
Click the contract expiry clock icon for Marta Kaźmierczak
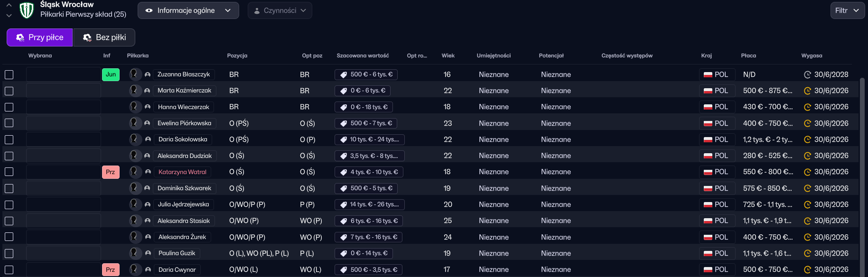click(x=807, y=91)
